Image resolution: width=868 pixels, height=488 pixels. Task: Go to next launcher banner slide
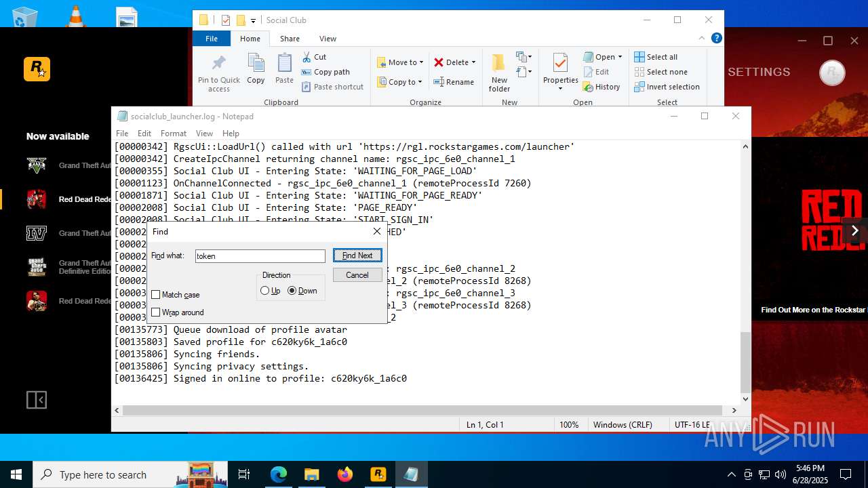pyautogui.click(x=854, y=230)
